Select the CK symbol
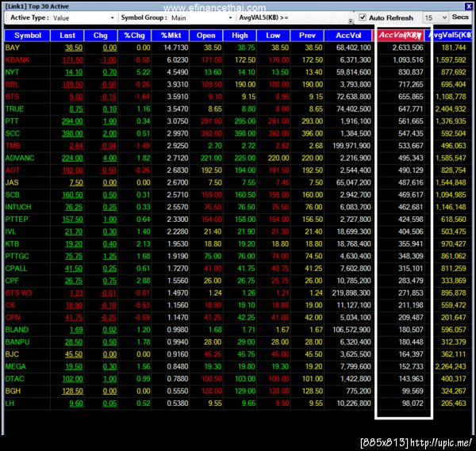476x451 pixels. point(10,305)
